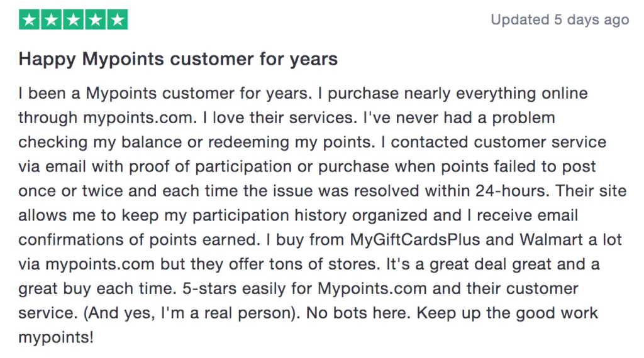Click the first green rating star

pyautogui.click(x=29, y=19)
